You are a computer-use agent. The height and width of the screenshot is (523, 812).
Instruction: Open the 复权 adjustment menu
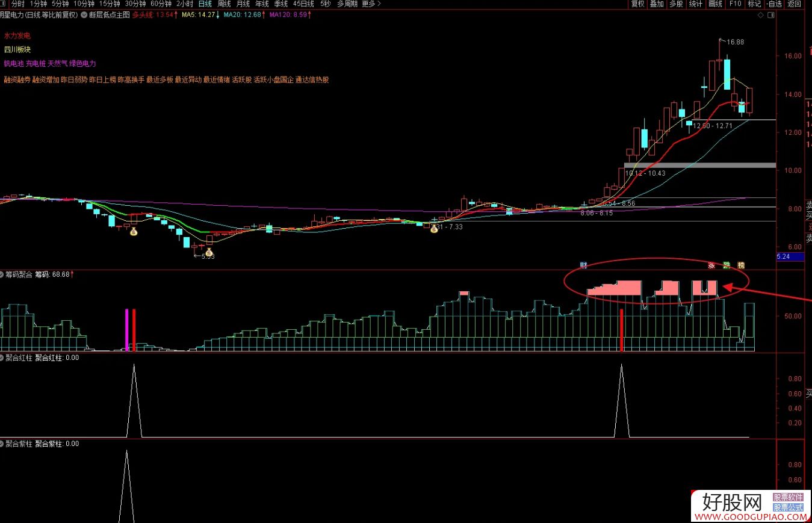(638, 4)
